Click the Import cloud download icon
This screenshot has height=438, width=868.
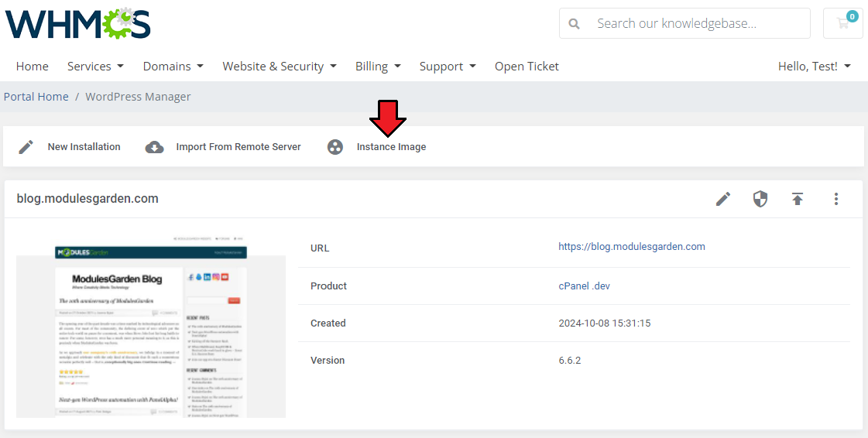point(154,146)
